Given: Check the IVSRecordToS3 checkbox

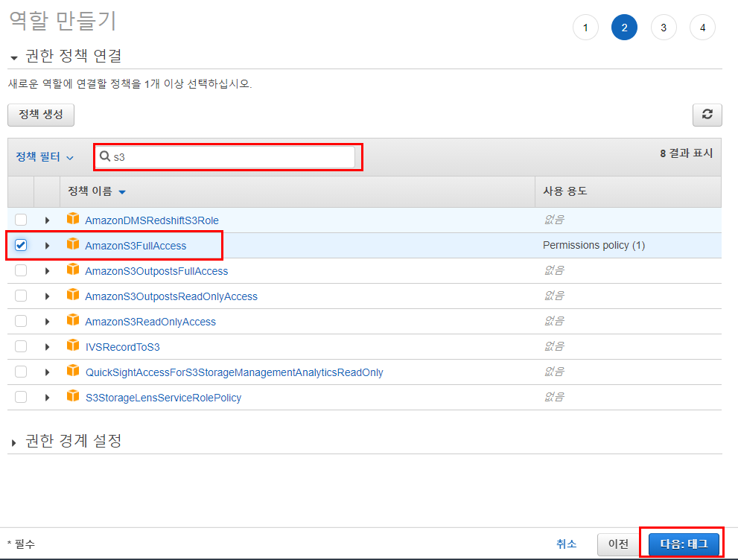Looking at the screenshot, I should [x=21, y=347].
